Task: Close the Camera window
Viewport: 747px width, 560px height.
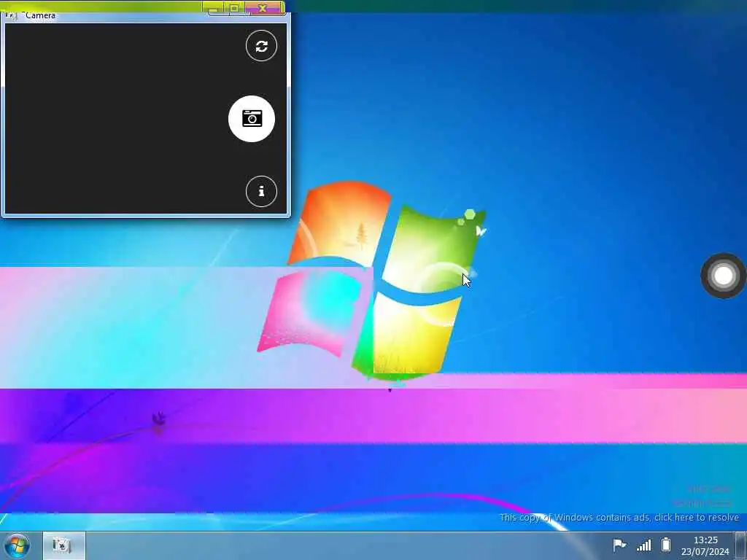Action: (x=263, y=8)
